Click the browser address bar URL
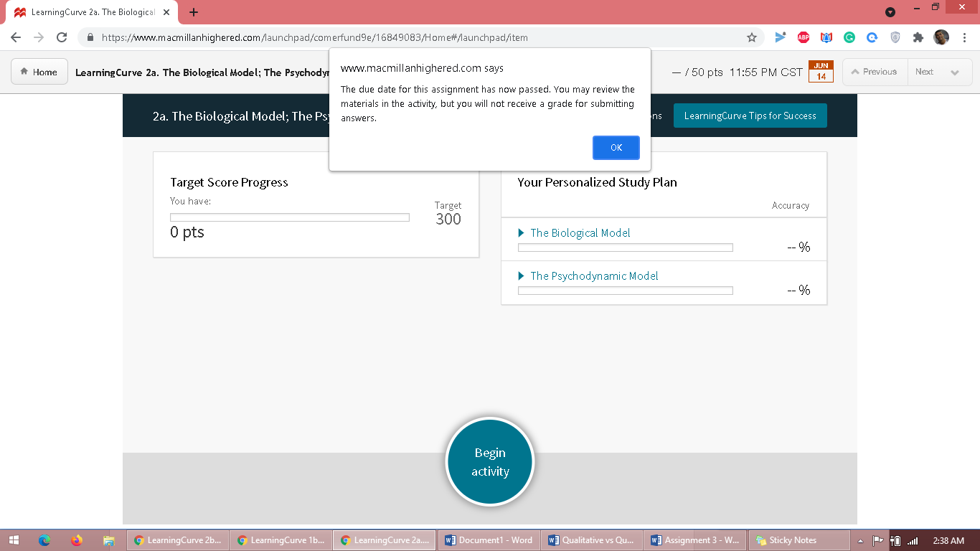 tap(314, 38)
